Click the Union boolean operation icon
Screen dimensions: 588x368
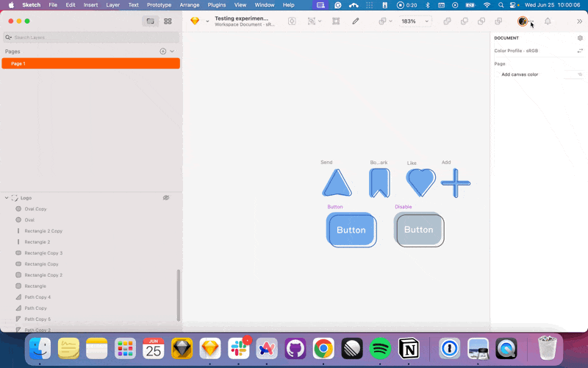(447, 21)
